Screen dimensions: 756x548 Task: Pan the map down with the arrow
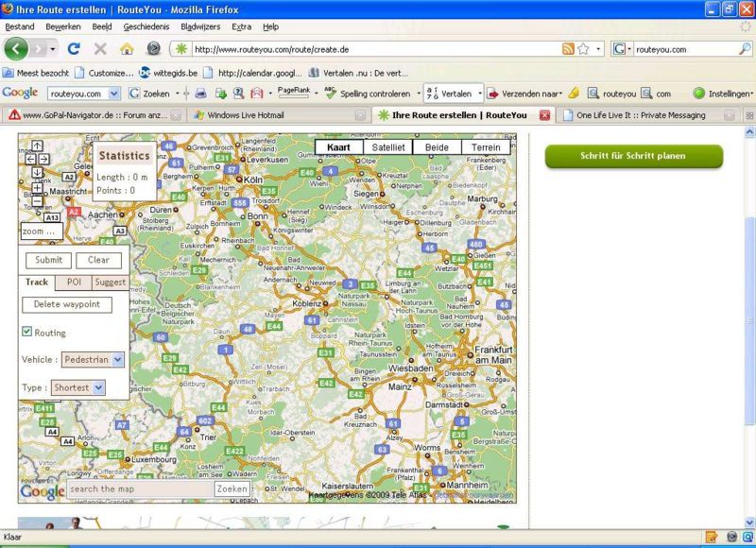coord(37,172)
